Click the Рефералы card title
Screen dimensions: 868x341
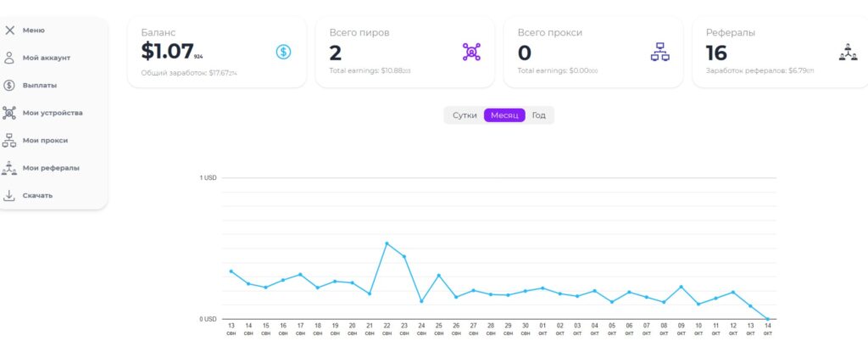pyautogui.click(x=730, y=33)
